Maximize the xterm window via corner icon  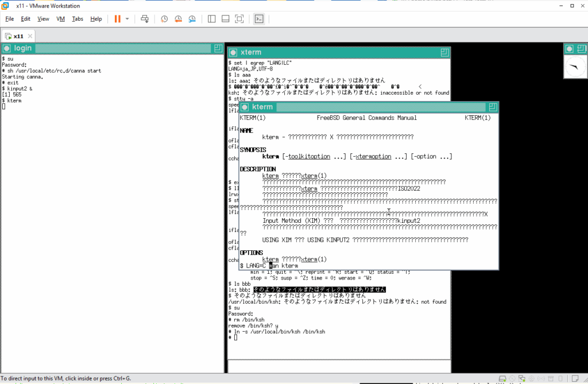tap(445, 52)
